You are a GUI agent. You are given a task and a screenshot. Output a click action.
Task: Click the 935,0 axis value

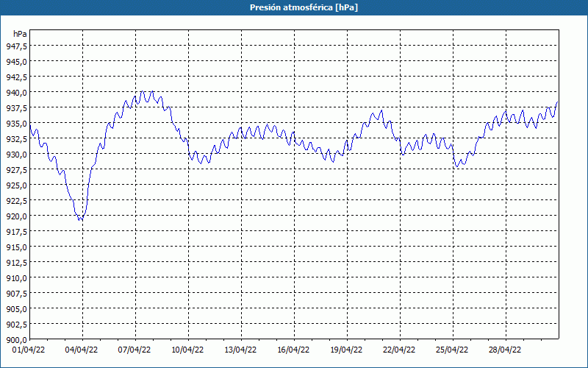pyautogui.click(x=16, y=124)
